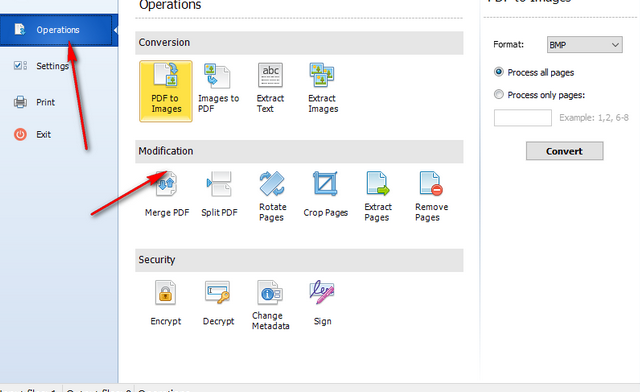This screenshot has width=640, height=392.
Task: Select the Rotate Pages tool
Action: click(272, 196)
